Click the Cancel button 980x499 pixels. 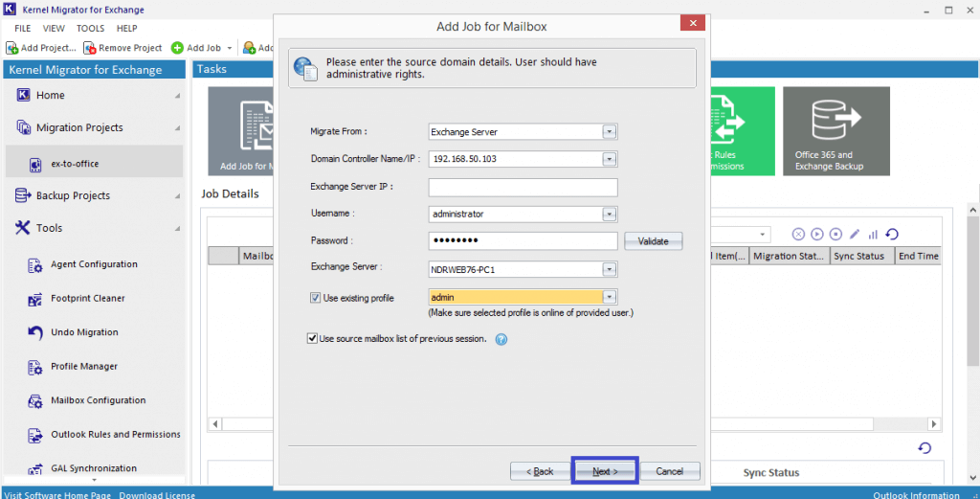670,471
